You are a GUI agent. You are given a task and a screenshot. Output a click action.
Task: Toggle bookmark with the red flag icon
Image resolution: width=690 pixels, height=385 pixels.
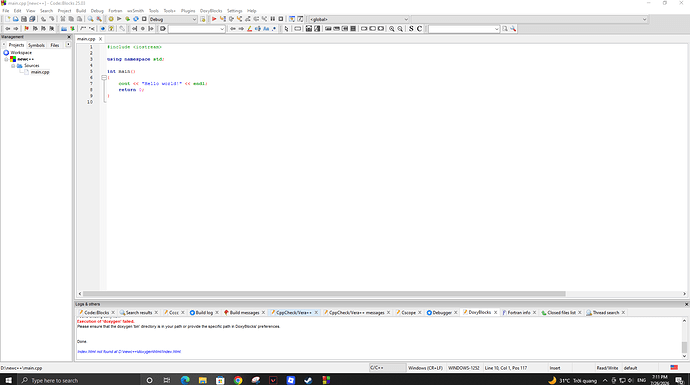coord(26,29)
